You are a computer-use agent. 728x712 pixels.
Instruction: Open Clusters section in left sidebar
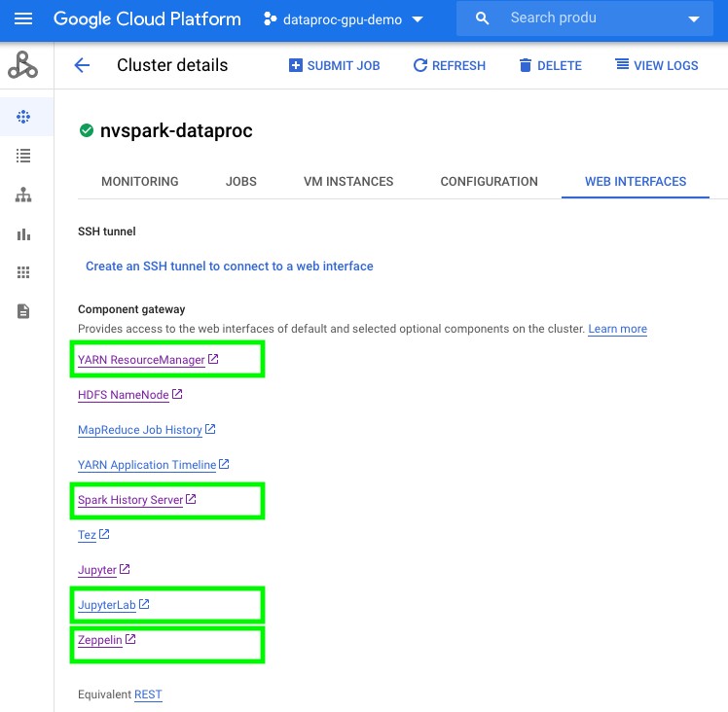tap(23, 117)
